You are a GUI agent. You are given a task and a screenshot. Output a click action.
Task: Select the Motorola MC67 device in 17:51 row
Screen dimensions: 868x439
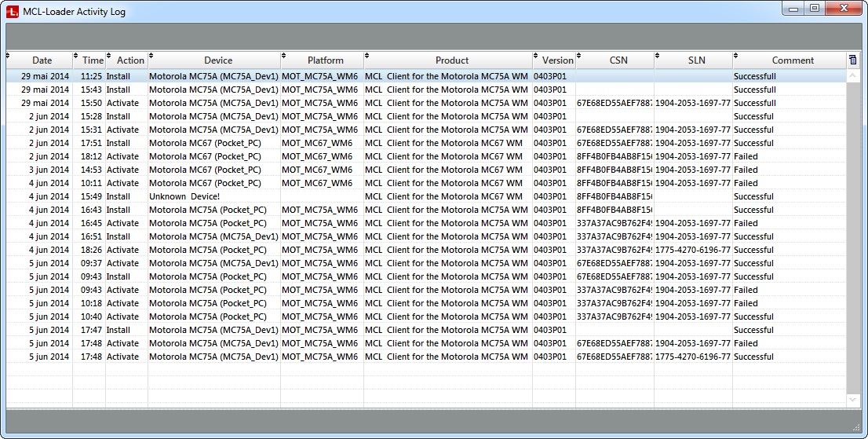tap(205, 143)
